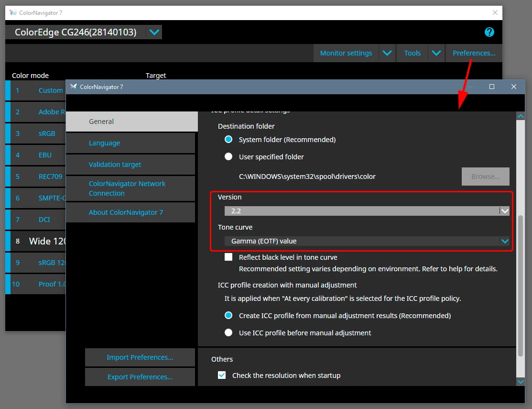Select color mode 3 sRGB
Image resolution: width=532 pixels, height=409 pixels.
coord(35,133)
